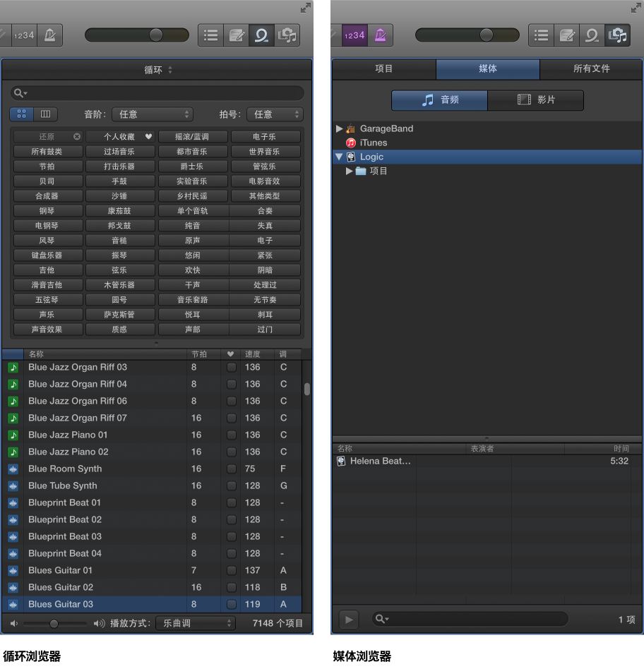Toggle purple metronome in media browser toolbar

pos(381,35)
